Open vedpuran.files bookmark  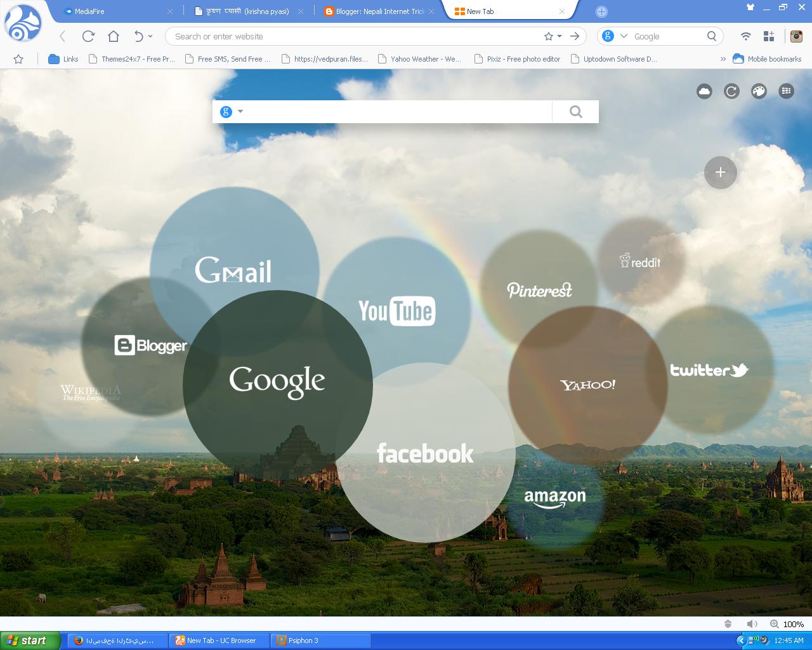click(324, 59)
